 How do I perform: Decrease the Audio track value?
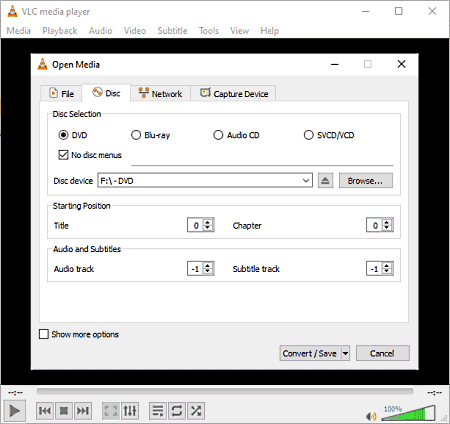(208, 272)
